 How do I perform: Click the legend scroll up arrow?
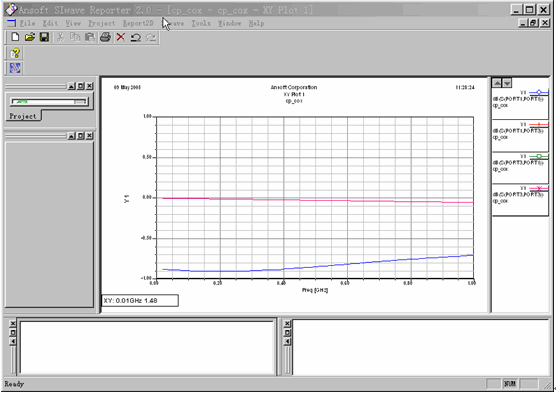(x=497, y=83)
